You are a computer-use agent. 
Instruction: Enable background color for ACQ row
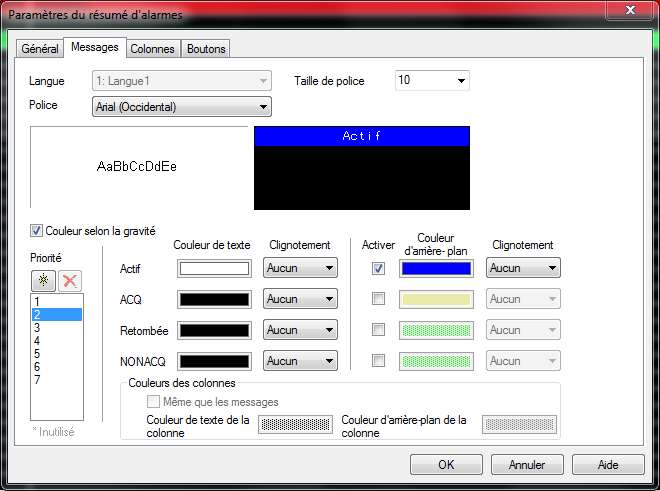pos(378,299)
